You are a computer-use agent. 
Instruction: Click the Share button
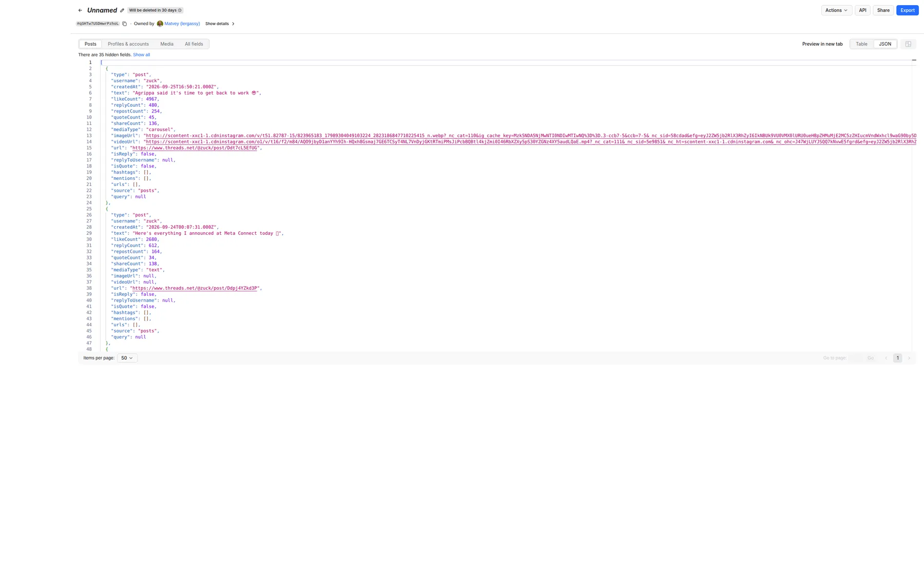point(883,10)
